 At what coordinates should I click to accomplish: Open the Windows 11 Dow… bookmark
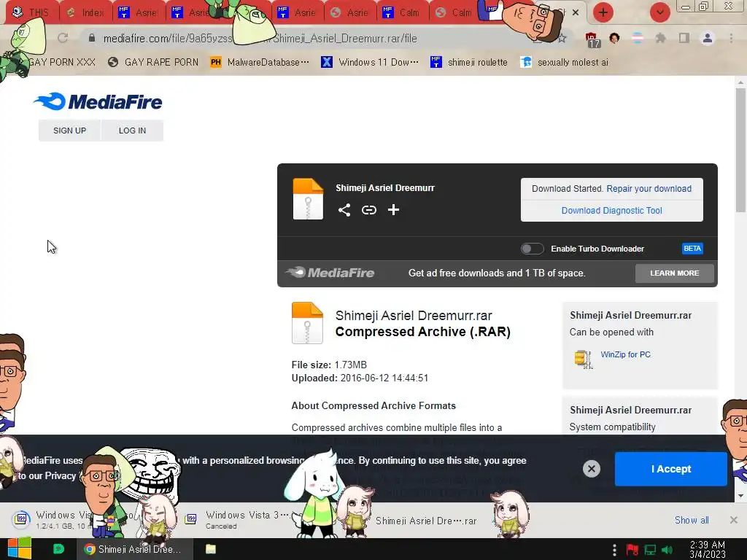(370, 62)
